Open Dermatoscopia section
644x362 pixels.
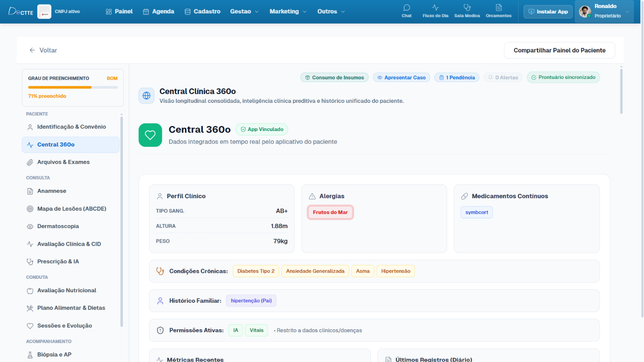[70, 226]
